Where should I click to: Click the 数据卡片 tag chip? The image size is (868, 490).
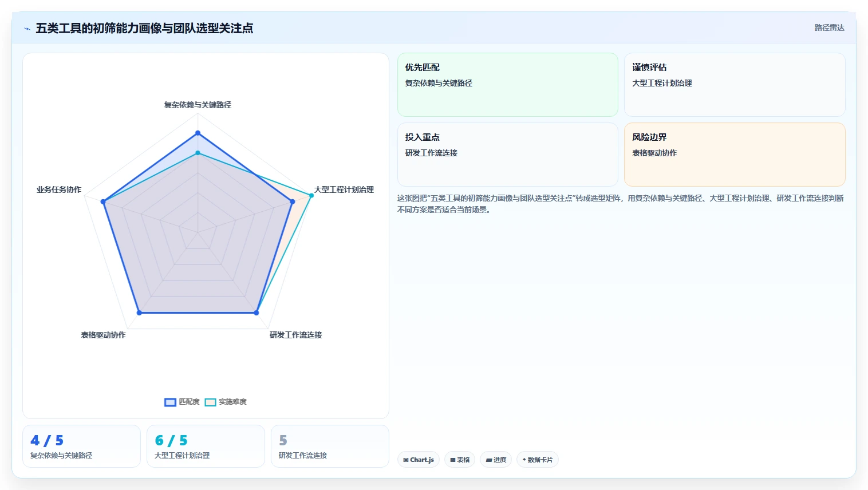tap(538, 460)
